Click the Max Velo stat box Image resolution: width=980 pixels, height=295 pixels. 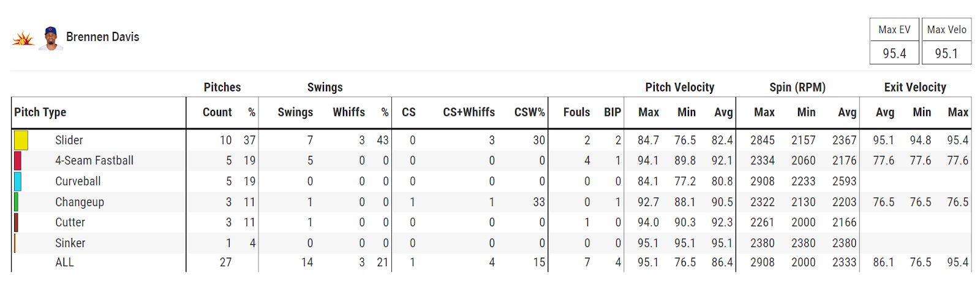[946, 41]
